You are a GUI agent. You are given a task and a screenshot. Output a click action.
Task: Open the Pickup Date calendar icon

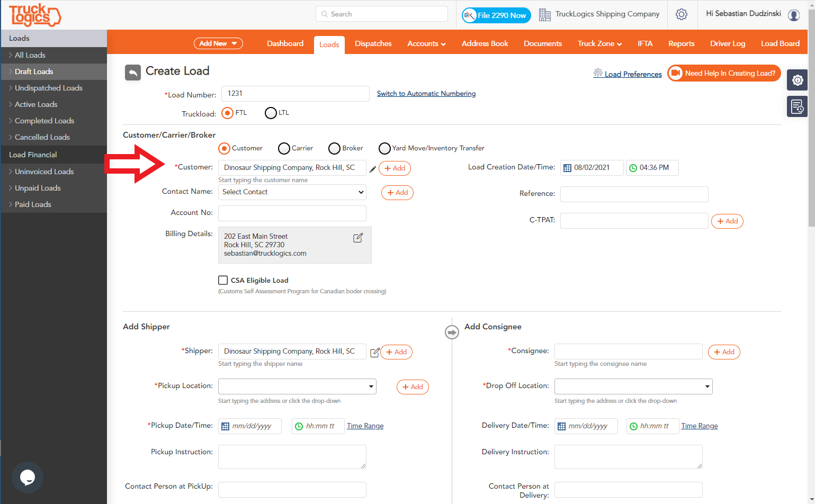pyautogui.click(x=225, y=426)
